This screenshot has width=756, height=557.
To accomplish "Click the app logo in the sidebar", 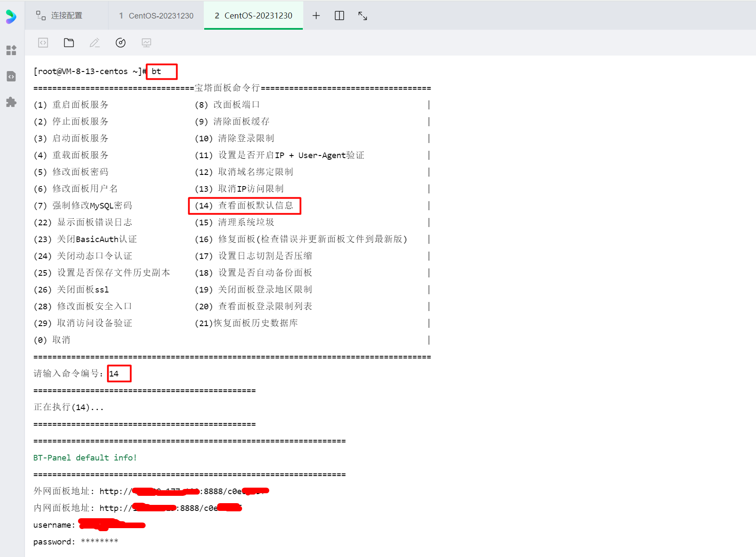I will [x=11, y=16].
